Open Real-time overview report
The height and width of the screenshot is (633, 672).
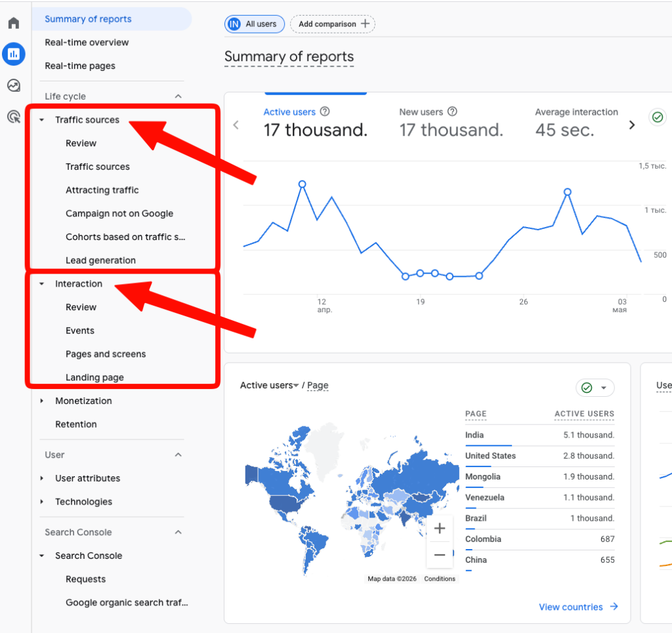(87, 43)
